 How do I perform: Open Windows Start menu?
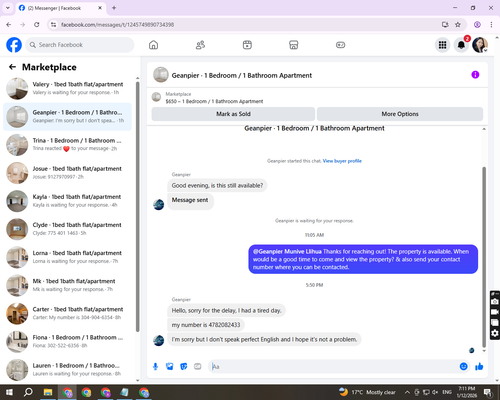[x=9, y=392]
